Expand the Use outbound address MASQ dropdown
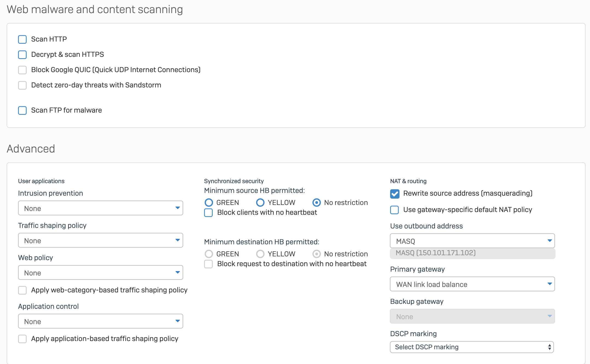Screen dimensions: 590x364 [472, 241]
